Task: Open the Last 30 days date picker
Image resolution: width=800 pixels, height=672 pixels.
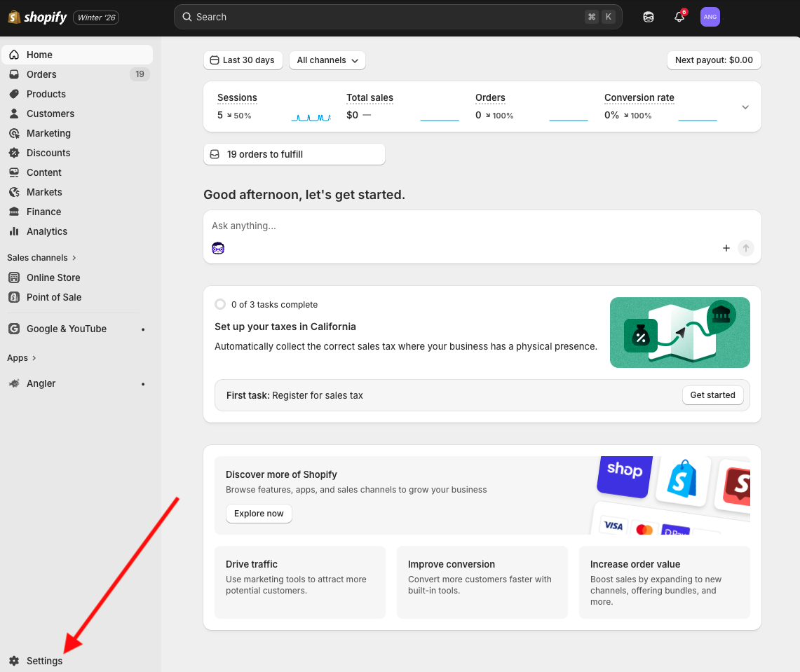Action: click(x=243, y=60)
